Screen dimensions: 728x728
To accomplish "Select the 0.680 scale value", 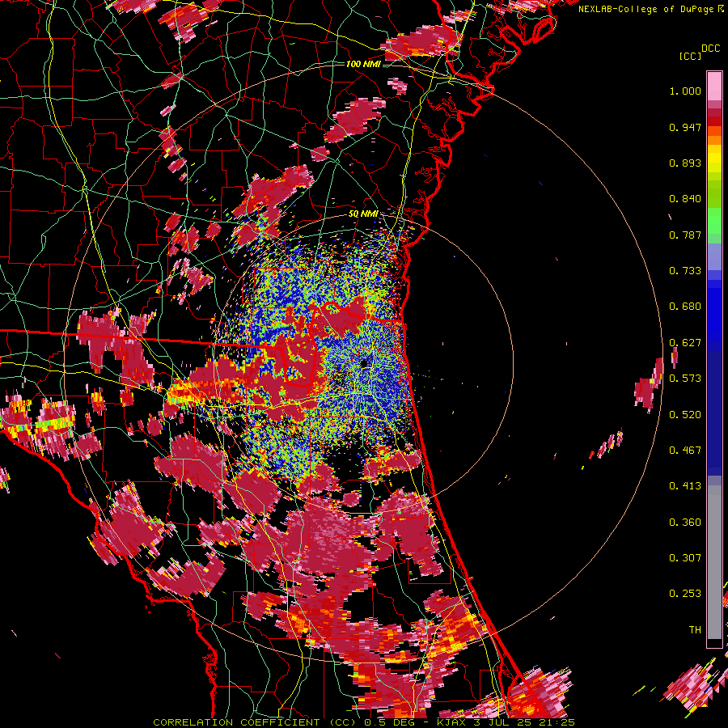I will click(685, 307).
